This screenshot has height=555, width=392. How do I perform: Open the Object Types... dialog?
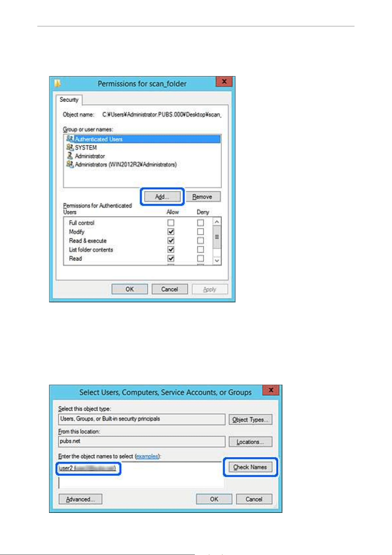coord(250,419)
